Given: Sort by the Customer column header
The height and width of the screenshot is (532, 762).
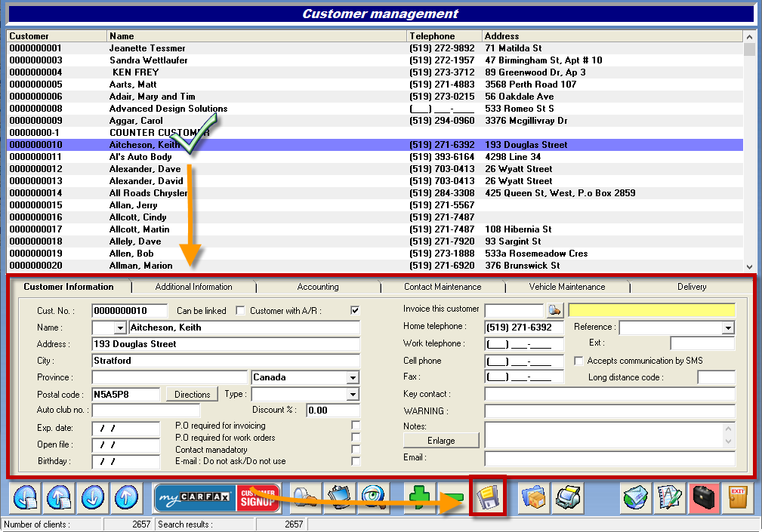Looking at the screenshot, I should 57,36.
